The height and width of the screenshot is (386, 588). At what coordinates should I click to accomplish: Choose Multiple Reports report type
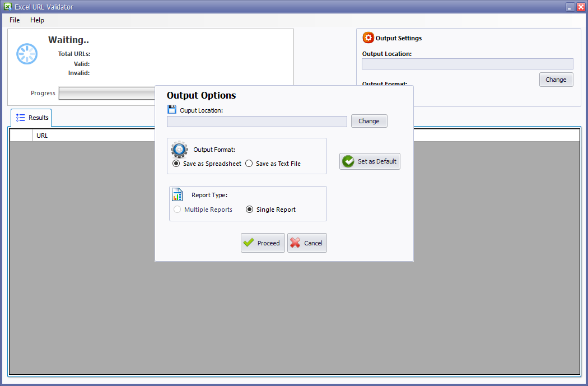coord(176,209)
